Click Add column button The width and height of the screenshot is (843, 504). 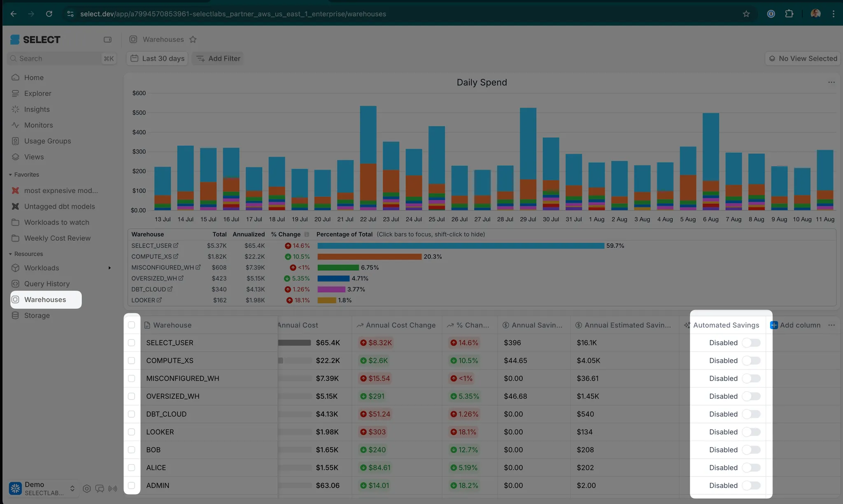click(x=795, y=325)
